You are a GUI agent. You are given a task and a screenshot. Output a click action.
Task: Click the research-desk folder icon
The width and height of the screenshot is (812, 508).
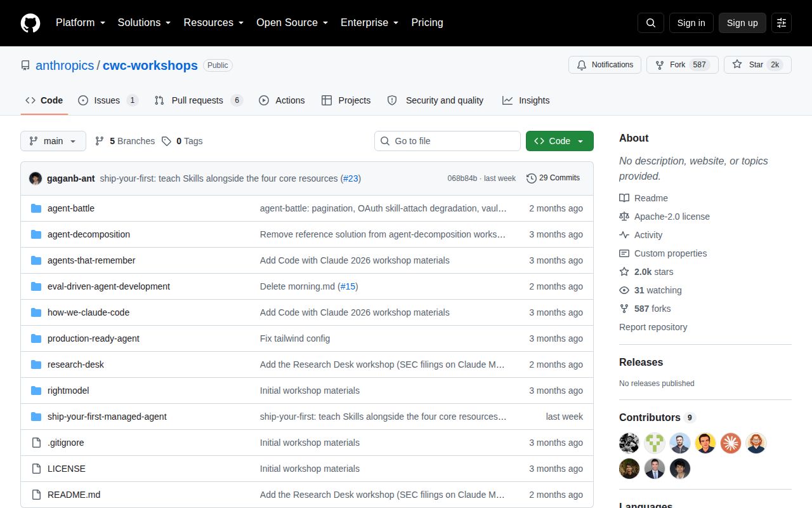(x=36, y=364)
